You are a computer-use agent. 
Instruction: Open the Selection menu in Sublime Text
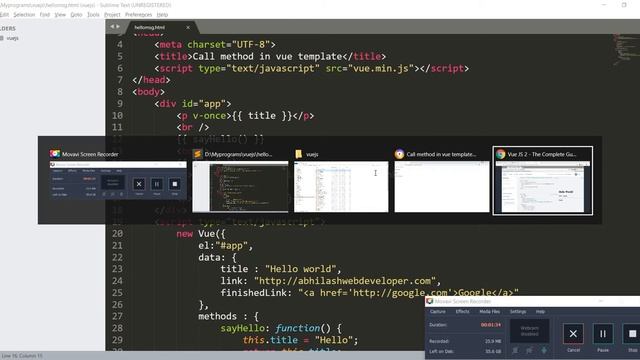[x=24, y=15]
